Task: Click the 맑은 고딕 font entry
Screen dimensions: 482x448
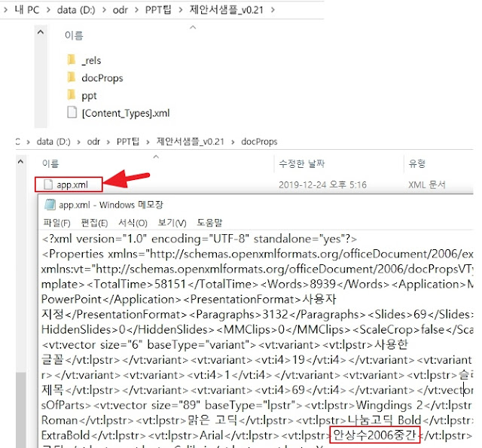Action: [x=212, y=419]
